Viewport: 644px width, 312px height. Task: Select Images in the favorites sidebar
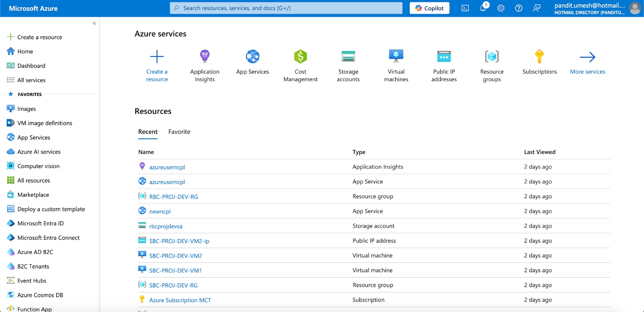pos(27,109)
